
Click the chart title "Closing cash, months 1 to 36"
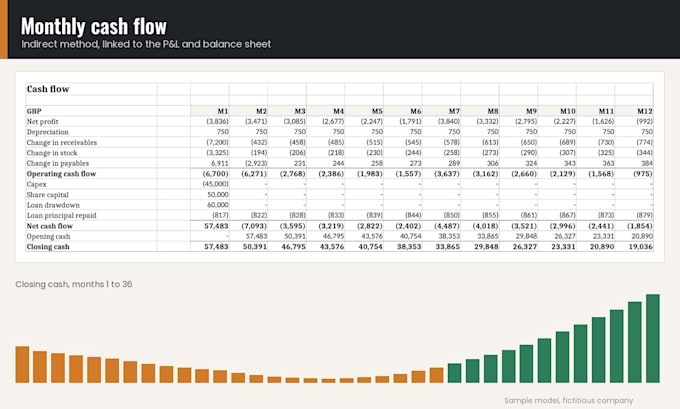pyautogui.click(x=74, y=284)
